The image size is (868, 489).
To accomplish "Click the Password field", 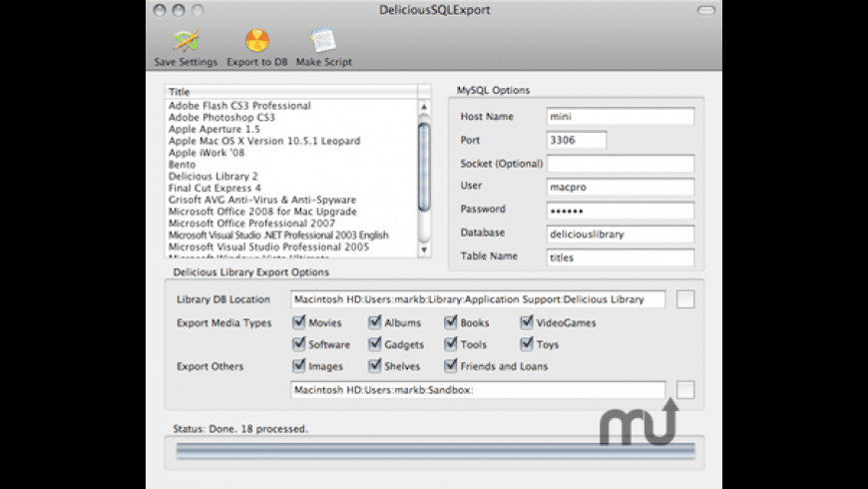I will pyautogui.click(x=620, y=211).
